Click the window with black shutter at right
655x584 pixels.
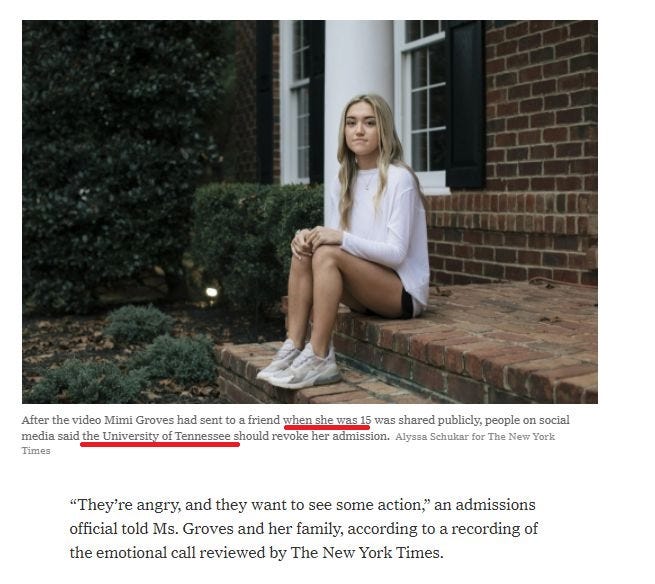[x=439, y=104]
